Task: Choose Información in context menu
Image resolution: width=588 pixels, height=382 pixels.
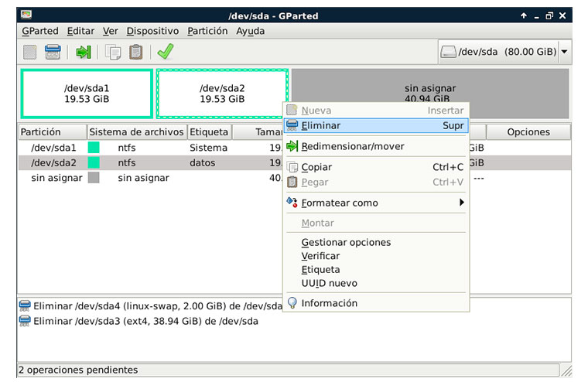Action: coord(376,303)
